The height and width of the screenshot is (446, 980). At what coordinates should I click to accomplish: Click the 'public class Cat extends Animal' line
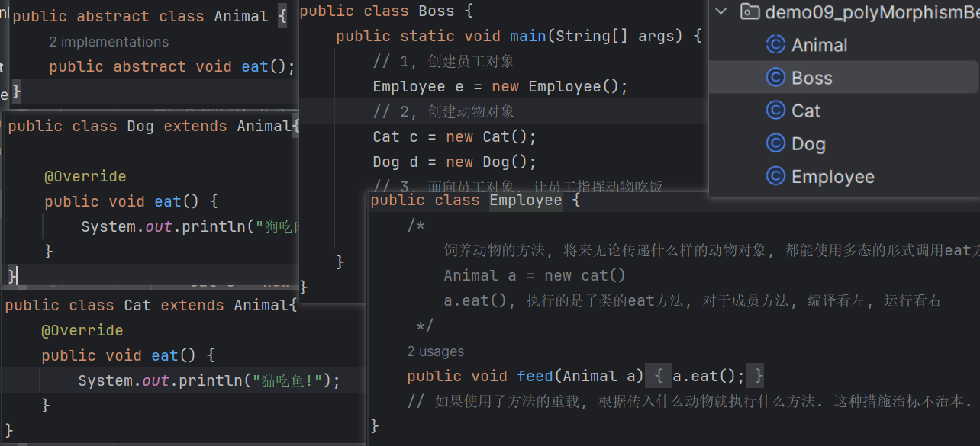150,305
